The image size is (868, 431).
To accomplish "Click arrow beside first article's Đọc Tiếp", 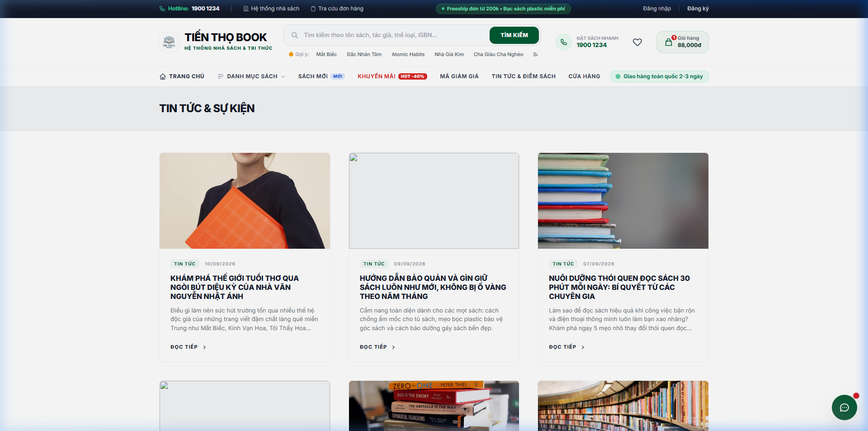I will [x=204, y=347].
